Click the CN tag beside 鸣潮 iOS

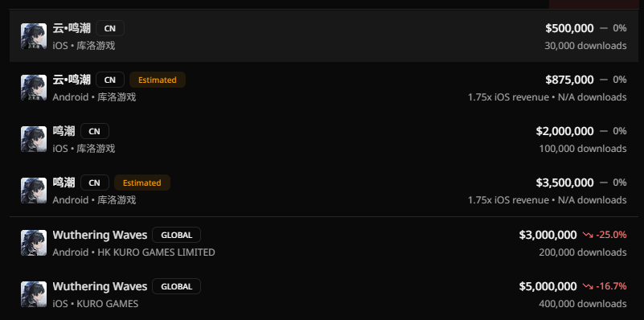[x=95, y=131]
